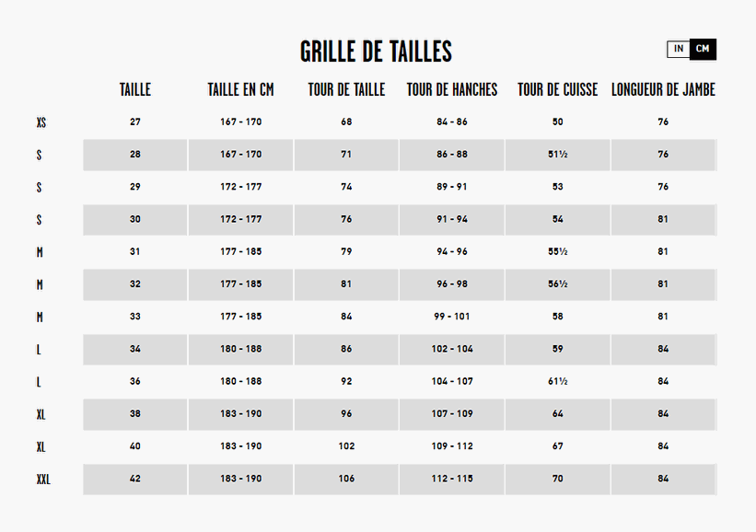Click thigh value 70 cell
Viewport: 756px width, 532px height.
(557, 479)
